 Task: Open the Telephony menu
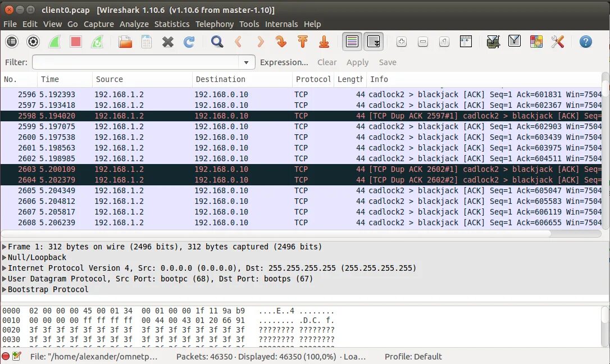(215, 24)
